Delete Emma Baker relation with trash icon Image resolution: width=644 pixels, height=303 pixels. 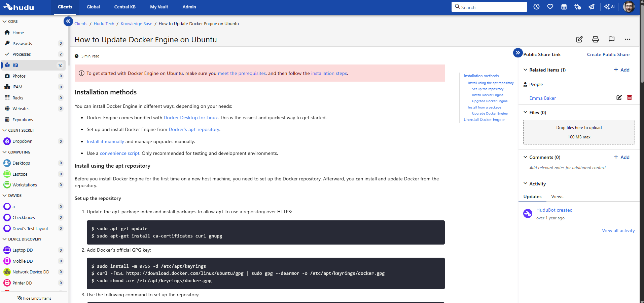(x=630, y=98)
